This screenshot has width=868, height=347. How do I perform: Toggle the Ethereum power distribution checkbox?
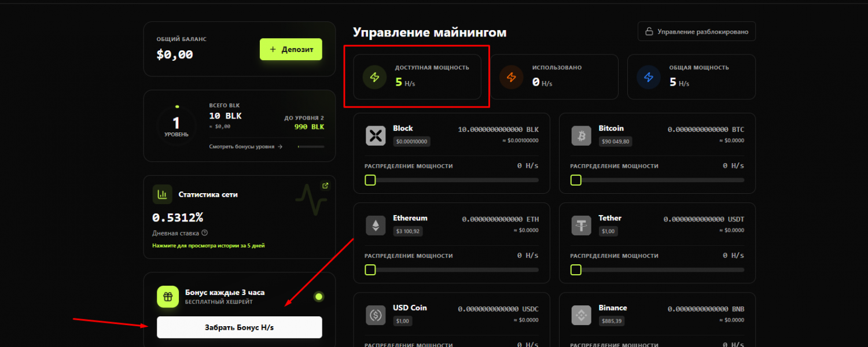coord(370,270)
